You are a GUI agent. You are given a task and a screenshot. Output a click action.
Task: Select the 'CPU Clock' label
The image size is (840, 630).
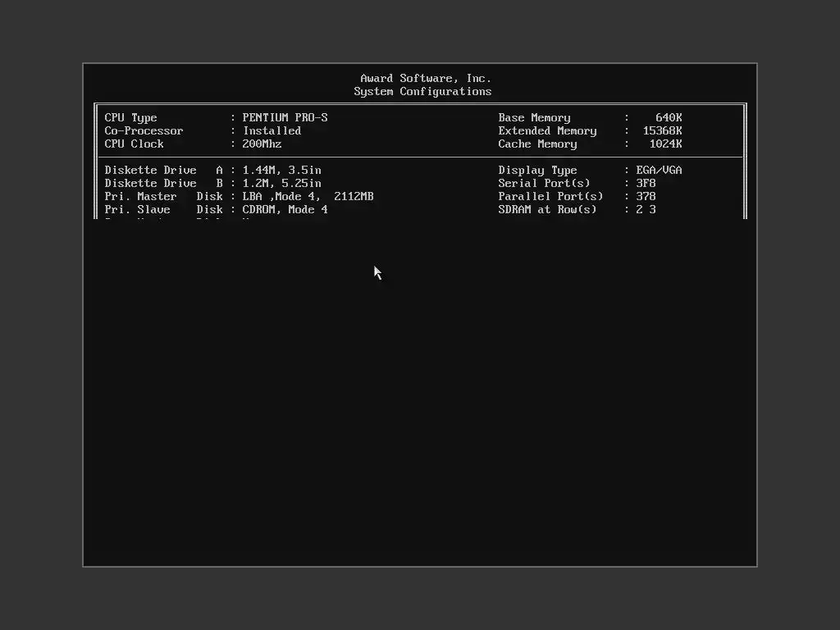tap(134, 144)
